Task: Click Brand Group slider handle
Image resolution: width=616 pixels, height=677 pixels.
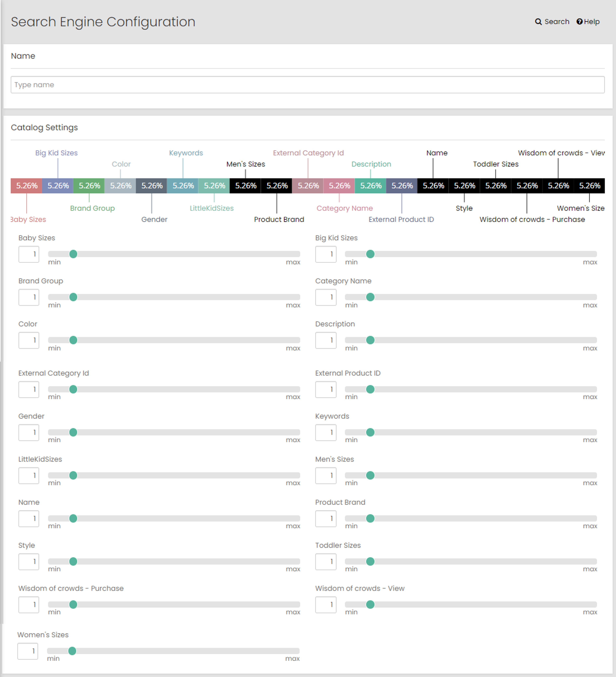Action: 73,297
